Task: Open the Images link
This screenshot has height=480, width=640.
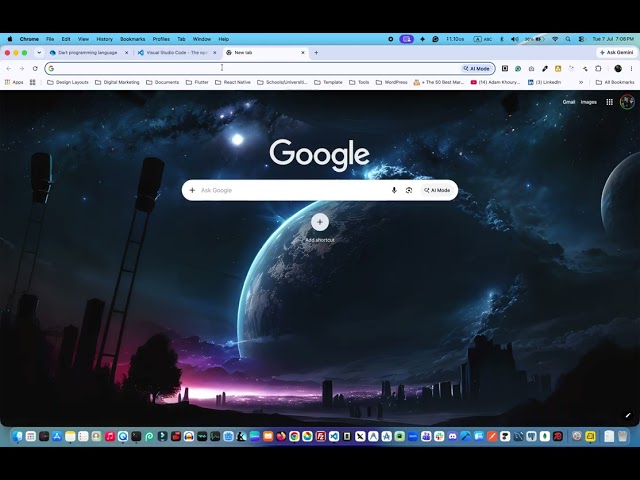Action: [x=589, y=102]
